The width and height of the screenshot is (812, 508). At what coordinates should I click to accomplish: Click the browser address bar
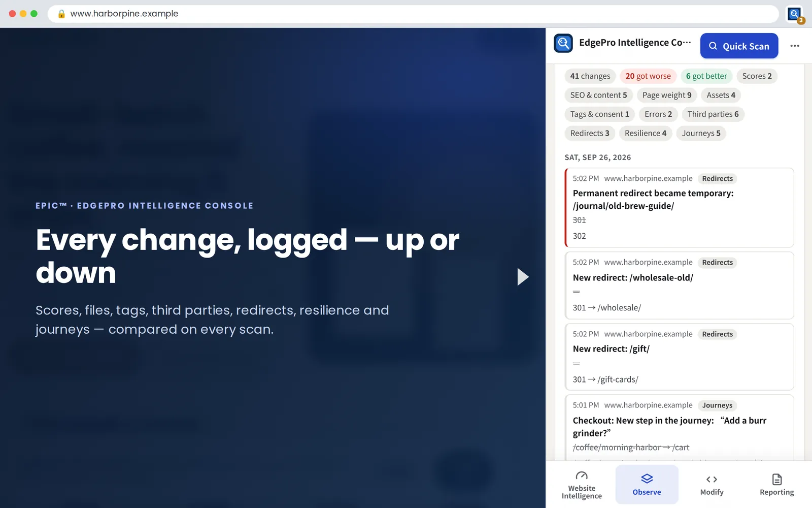click(413, 14)
